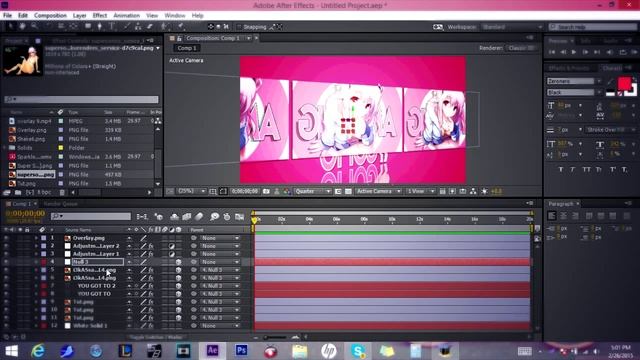Switch to the Render Queue tab
640x360 pixels.
[x=60, y=204]
